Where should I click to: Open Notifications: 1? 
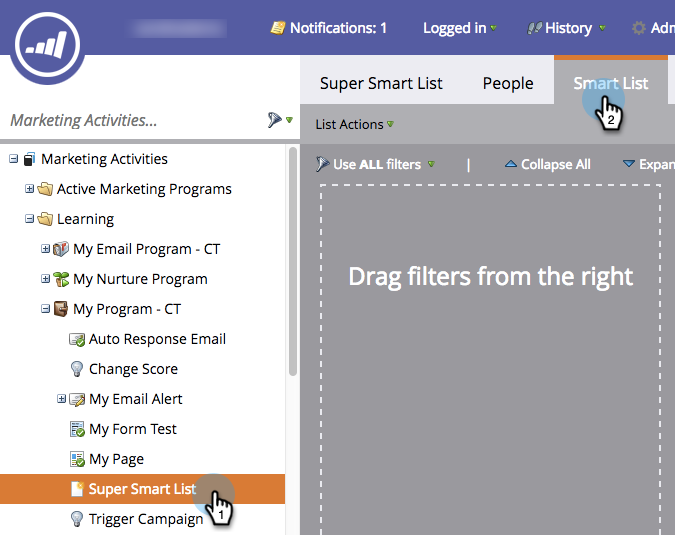pos(328,28)
